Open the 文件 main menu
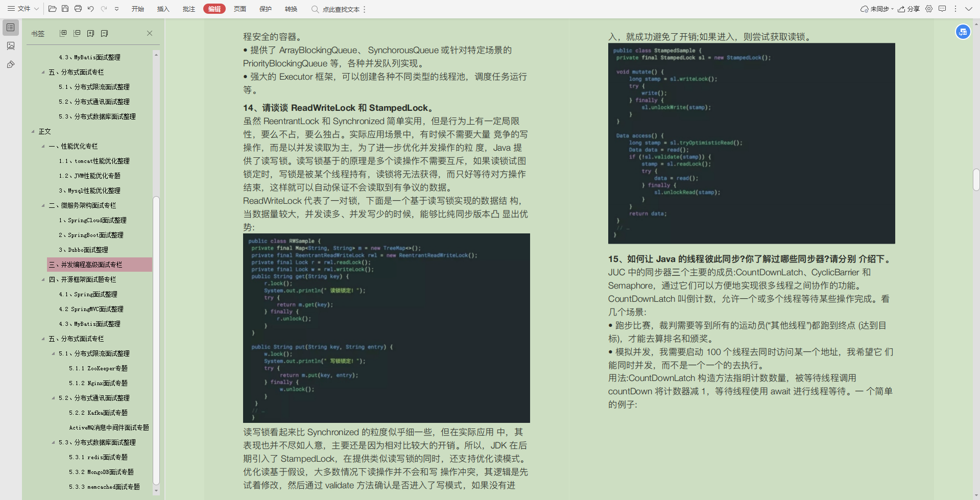 click(23, 9)
